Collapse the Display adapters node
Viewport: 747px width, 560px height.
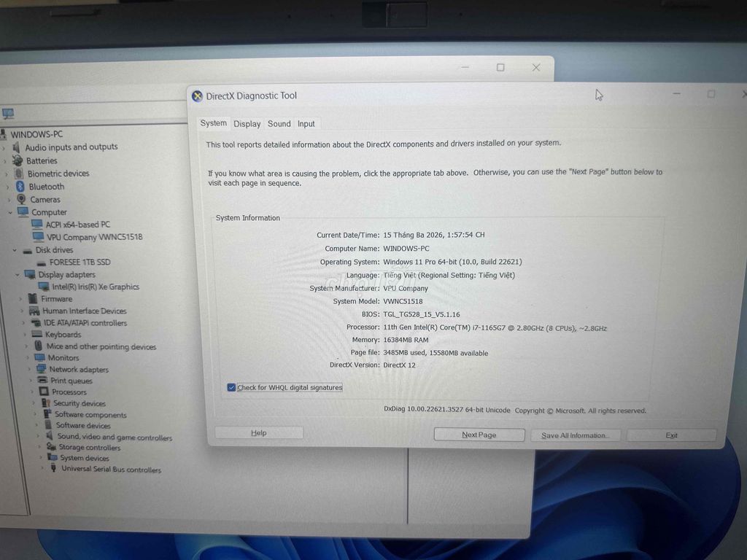click(x=18, y=275)
